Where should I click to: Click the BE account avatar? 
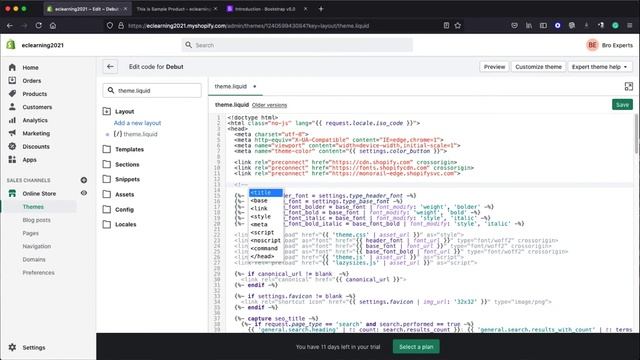click(x=592, y=45)
